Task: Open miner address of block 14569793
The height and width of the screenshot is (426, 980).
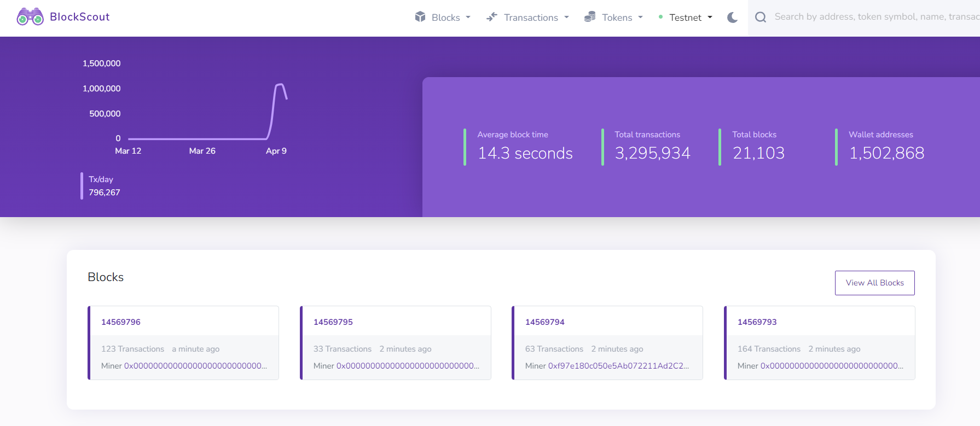Action: [x=832, y=366]
